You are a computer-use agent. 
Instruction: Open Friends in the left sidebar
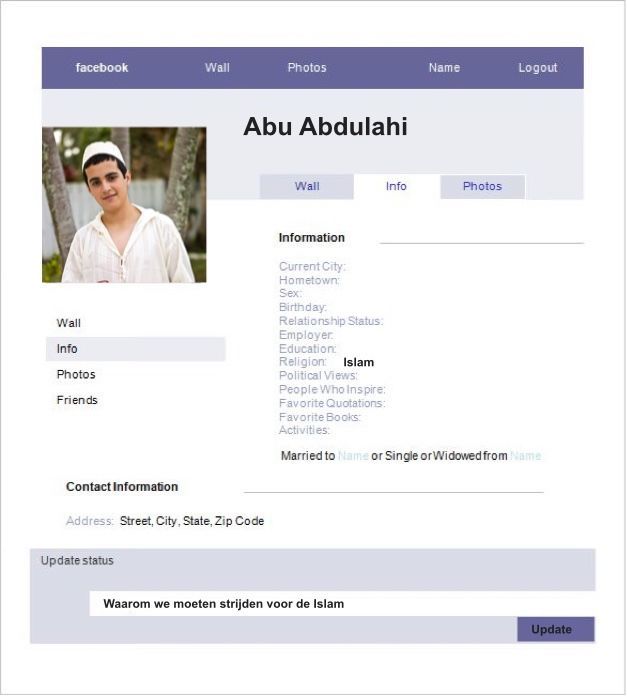tap(77, 400)
